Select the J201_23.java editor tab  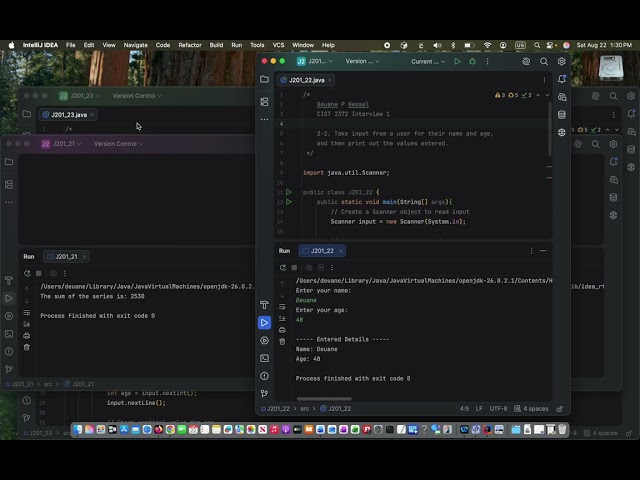click(x=69, y=115)
